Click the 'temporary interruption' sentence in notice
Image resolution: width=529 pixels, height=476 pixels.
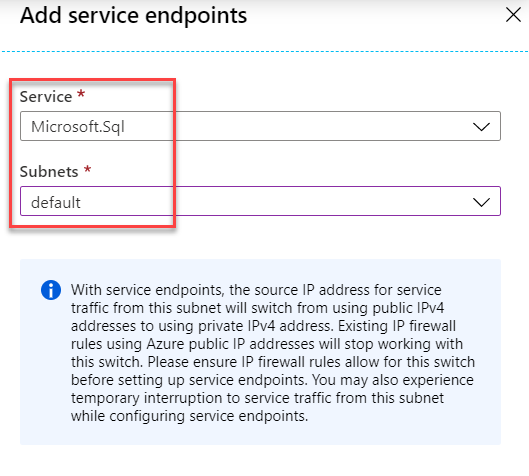(257, 398)
